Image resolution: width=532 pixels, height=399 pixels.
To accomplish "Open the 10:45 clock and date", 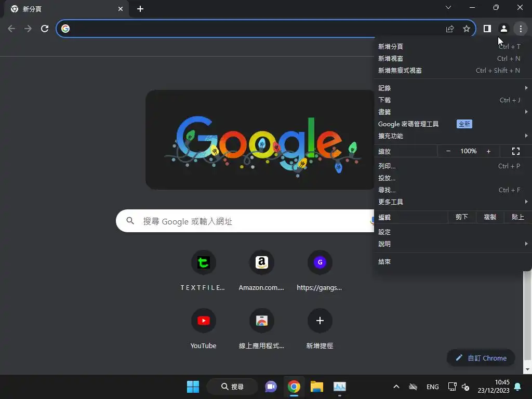I will point(494,387).
